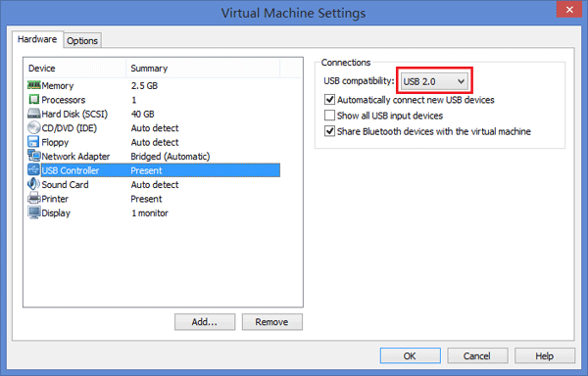Click the Cancel button

pyautogui.click(x=477, y=355)
